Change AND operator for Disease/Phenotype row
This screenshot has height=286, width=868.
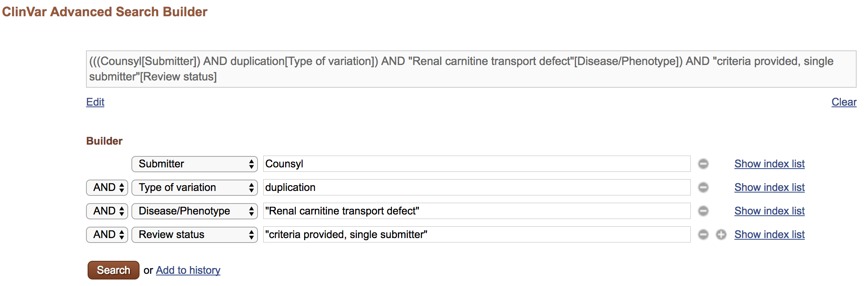tap(107, 211)
